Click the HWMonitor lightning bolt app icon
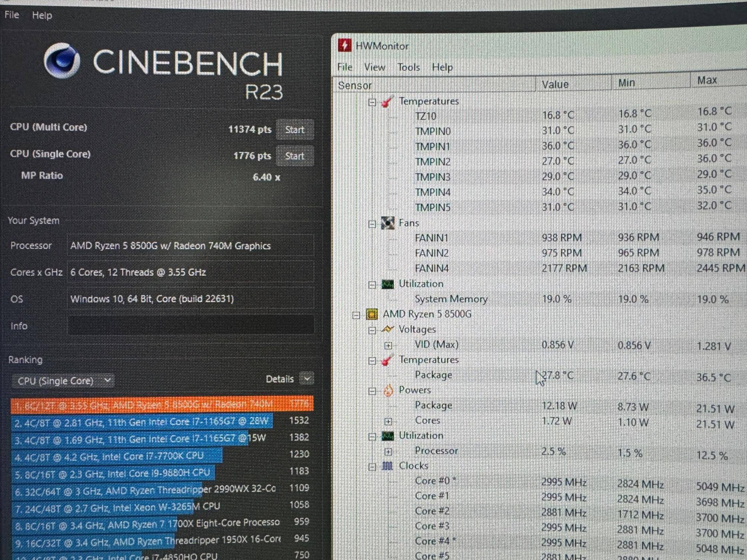Image resolution: width=747 pixels, height=560 pixels. 344,46
